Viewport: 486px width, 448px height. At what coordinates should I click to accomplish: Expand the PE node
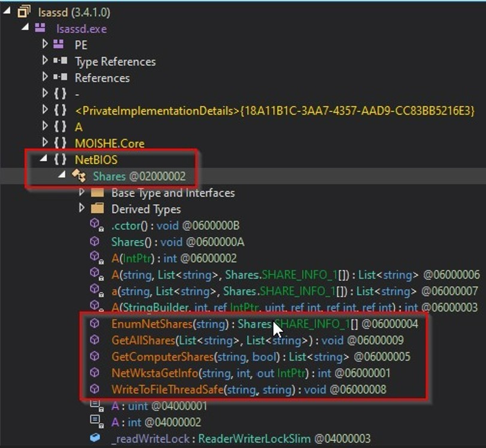click(45, 44)
